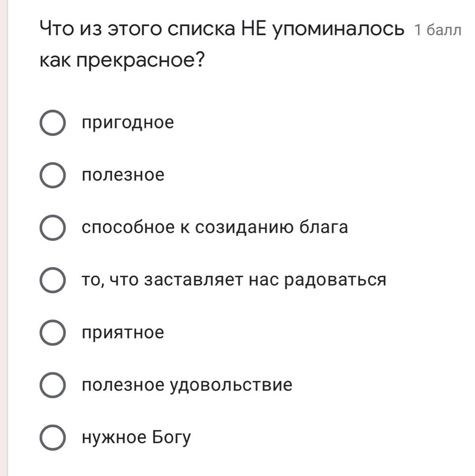Click the 'способное к созиданию блага' label text
Image resolution: width=475 pixels, height=476 pixels.
click(215, 227)
